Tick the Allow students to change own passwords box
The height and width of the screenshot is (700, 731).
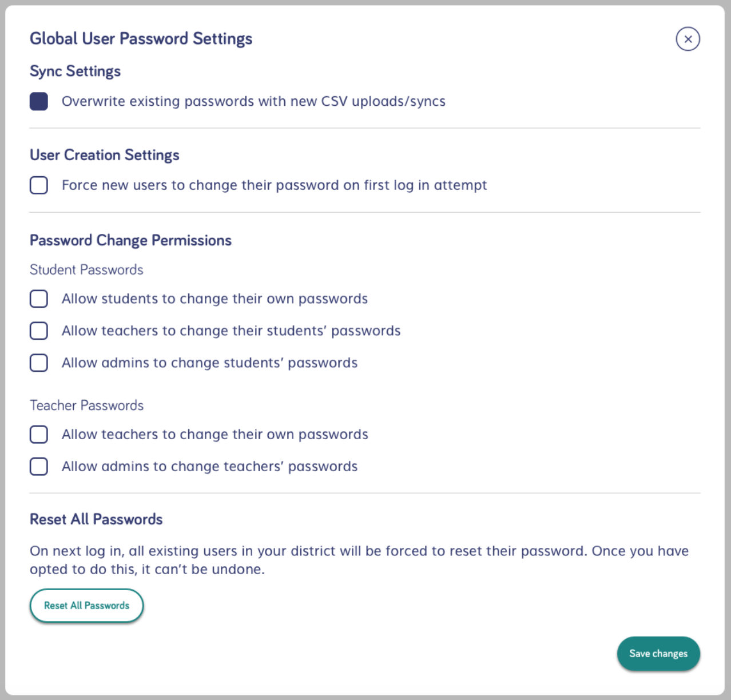point(39,299)
